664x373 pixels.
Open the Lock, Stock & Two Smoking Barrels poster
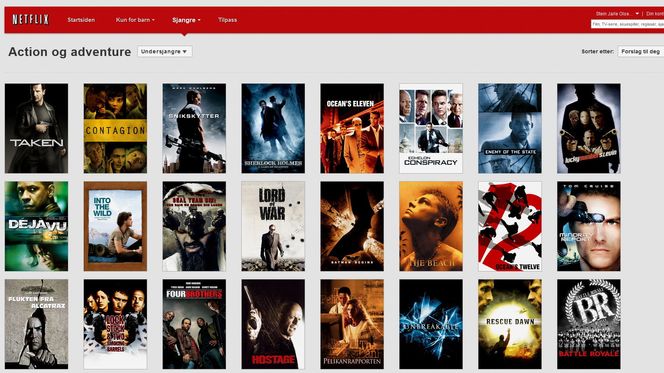pyautogui.click(x=115, y=324)
